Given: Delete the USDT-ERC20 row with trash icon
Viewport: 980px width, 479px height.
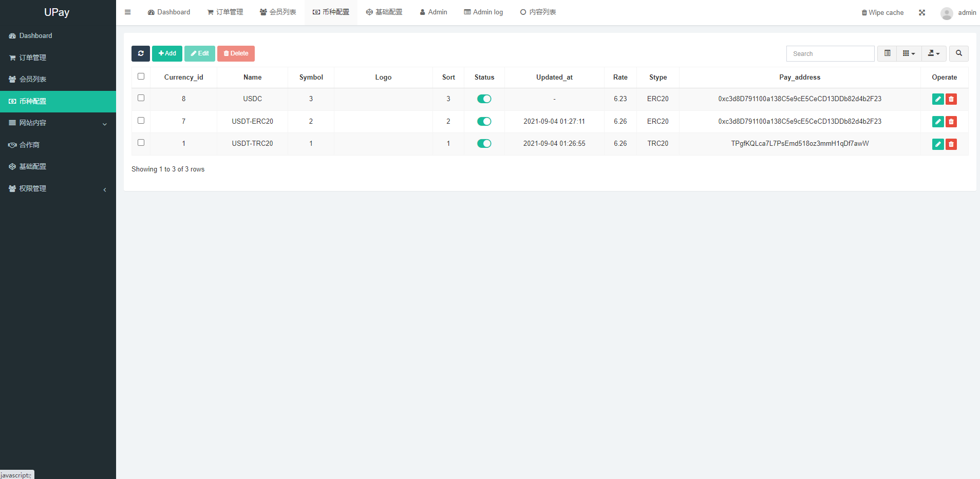Looking at the screenshot, I should point(951,122).
